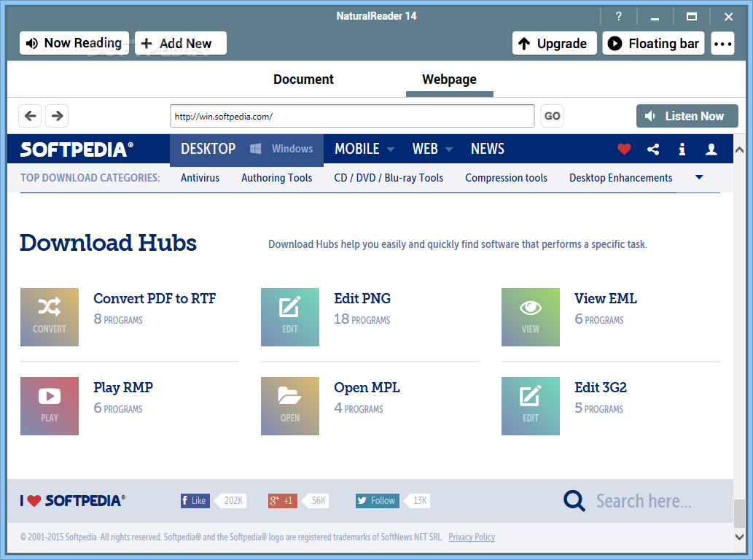Open the View EML hub

606,298
